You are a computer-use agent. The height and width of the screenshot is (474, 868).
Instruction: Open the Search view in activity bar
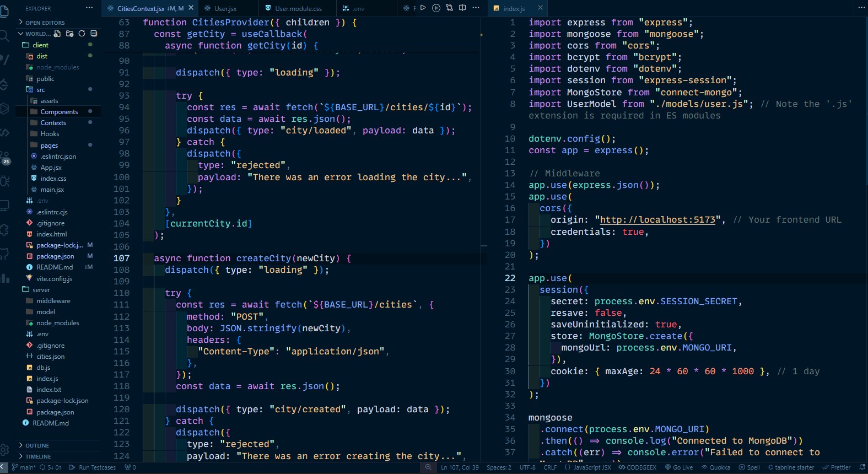click(5, 36)
